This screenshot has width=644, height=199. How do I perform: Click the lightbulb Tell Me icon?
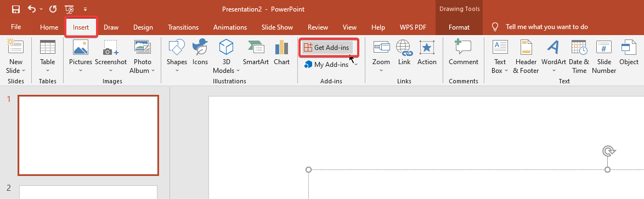click(495, 27)
